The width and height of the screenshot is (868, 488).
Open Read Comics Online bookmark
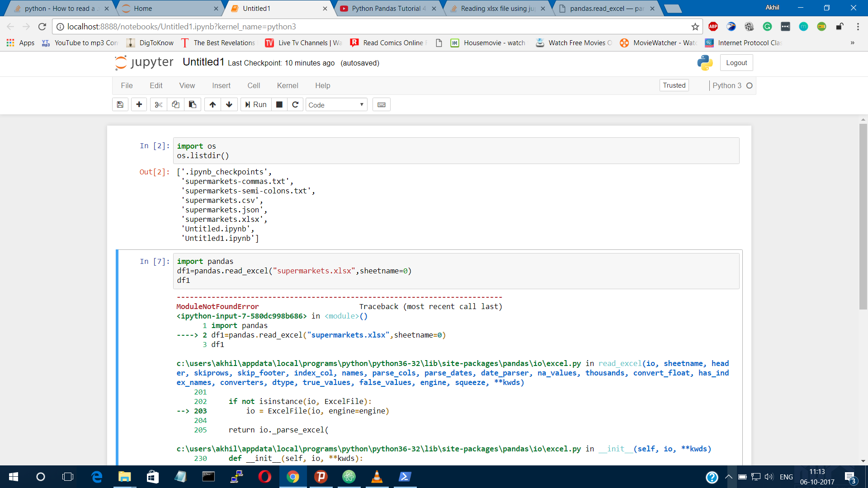coord(388,42)
